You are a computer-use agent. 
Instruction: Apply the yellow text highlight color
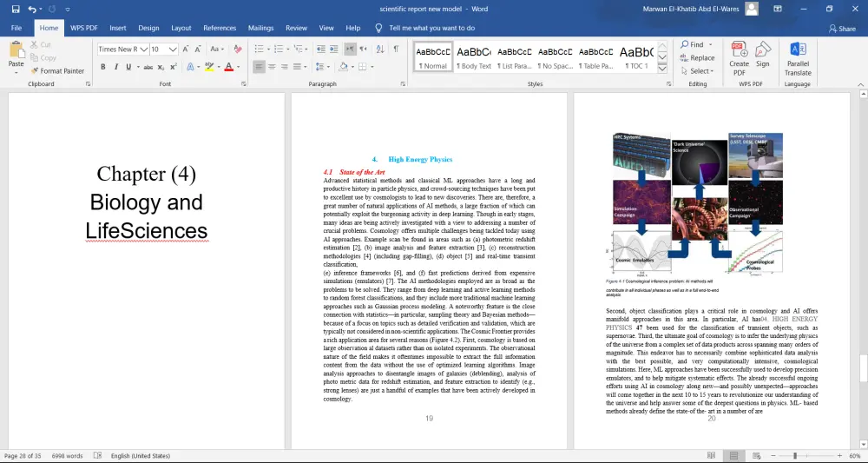pos(208,67)
